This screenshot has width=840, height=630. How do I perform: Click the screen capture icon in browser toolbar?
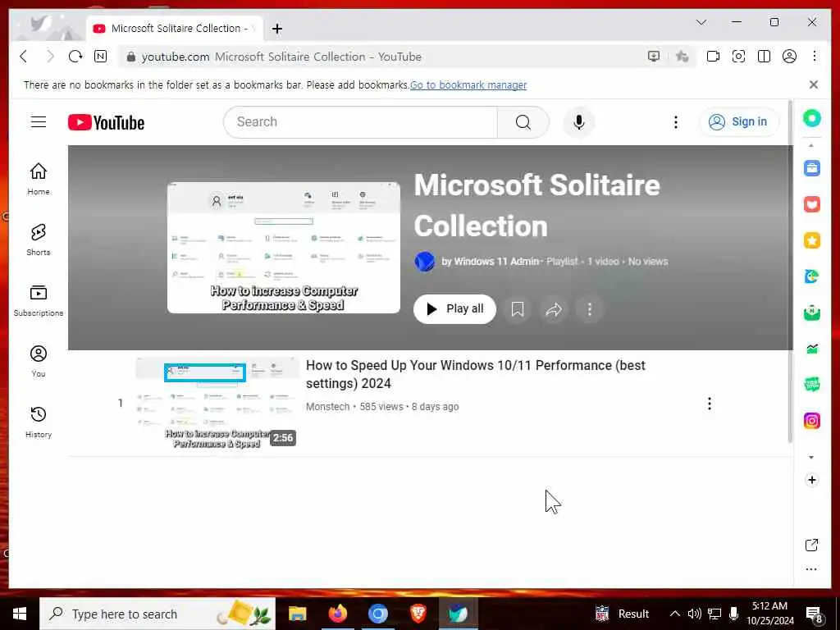point(738,57)
